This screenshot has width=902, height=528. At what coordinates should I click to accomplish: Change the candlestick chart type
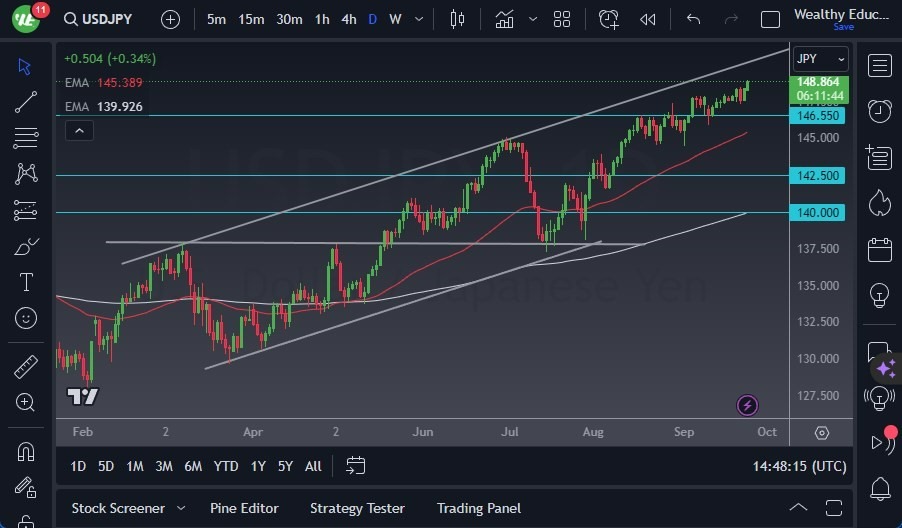pos(457,20)
